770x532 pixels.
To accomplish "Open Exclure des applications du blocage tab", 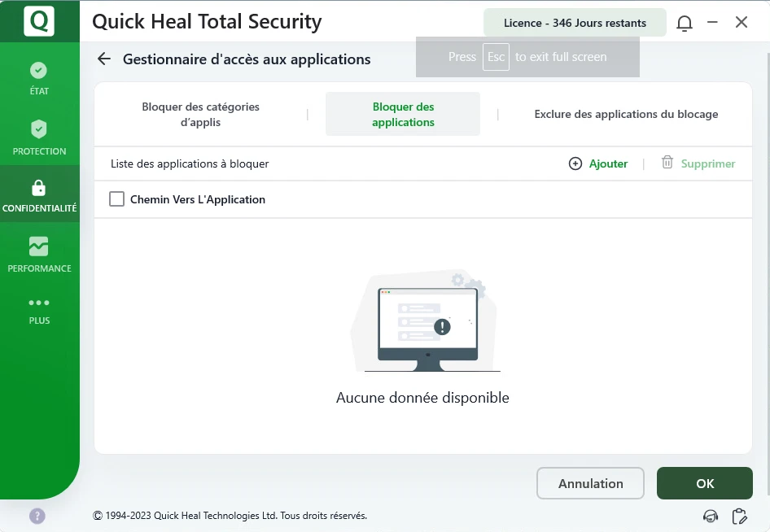I will coord(626,115).
